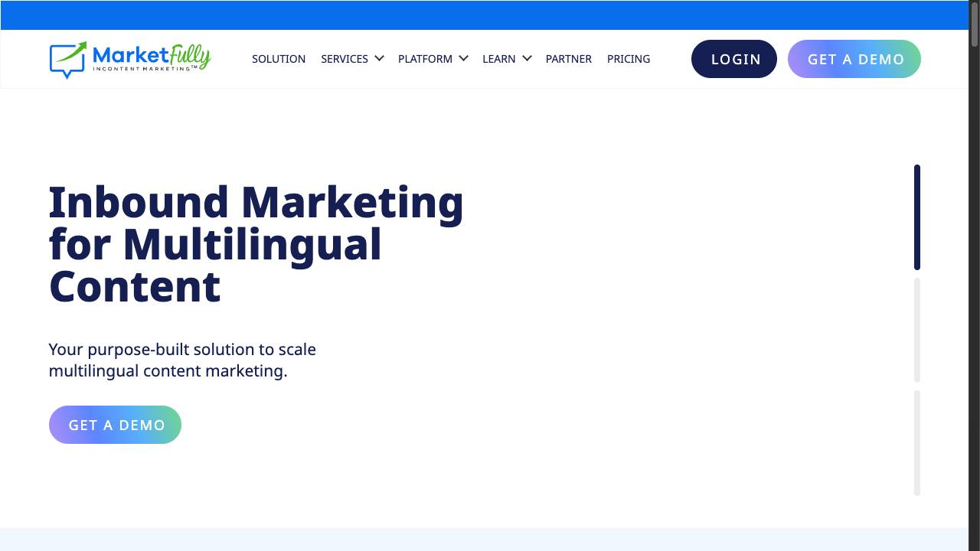This screenshot has width=980, height=551.
Task: Click the text 'Your purpose-built solution to scale'
Action: (182, 350)
